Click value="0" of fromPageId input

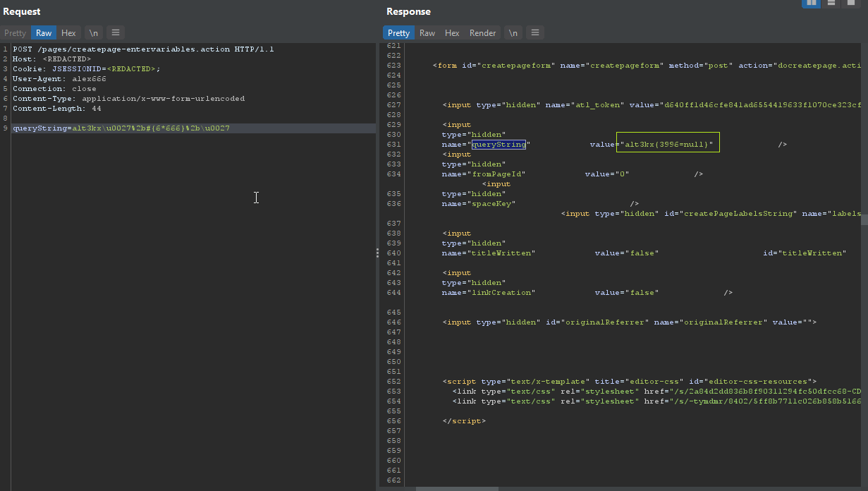tap(607, 174)
